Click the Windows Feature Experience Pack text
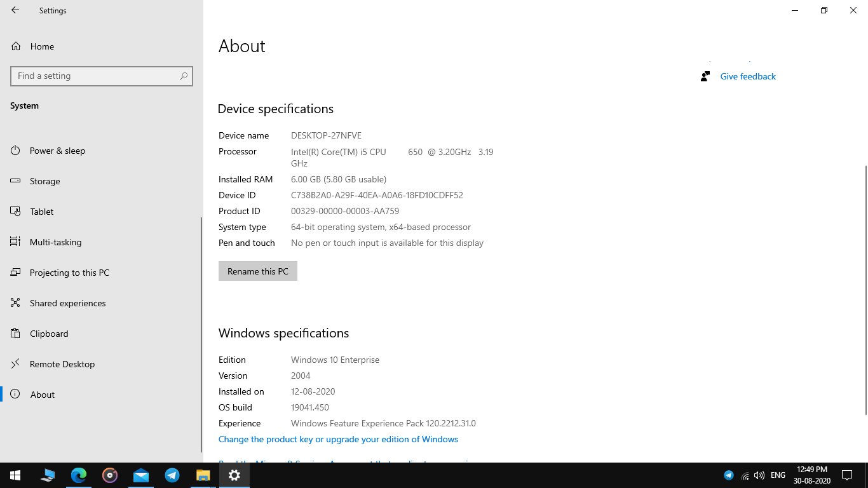Viewport: 868px width, 488px height. pos(383,423)
